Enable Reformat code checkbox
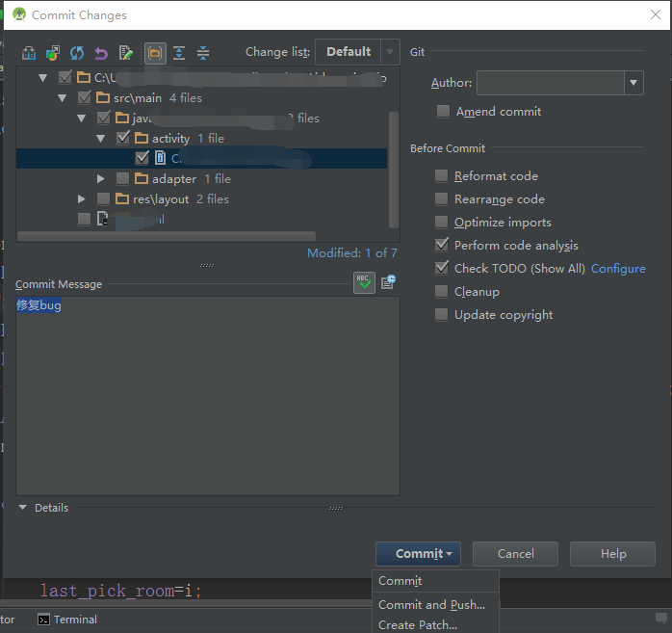672x633 pixels. pos(442,175)
